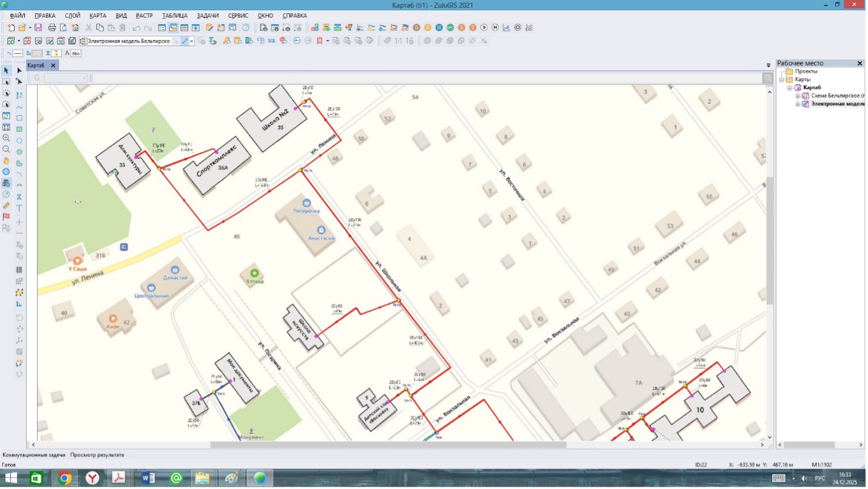
Task: Click the Save (floppy disk) icon
Action: (x=38, y=28)
